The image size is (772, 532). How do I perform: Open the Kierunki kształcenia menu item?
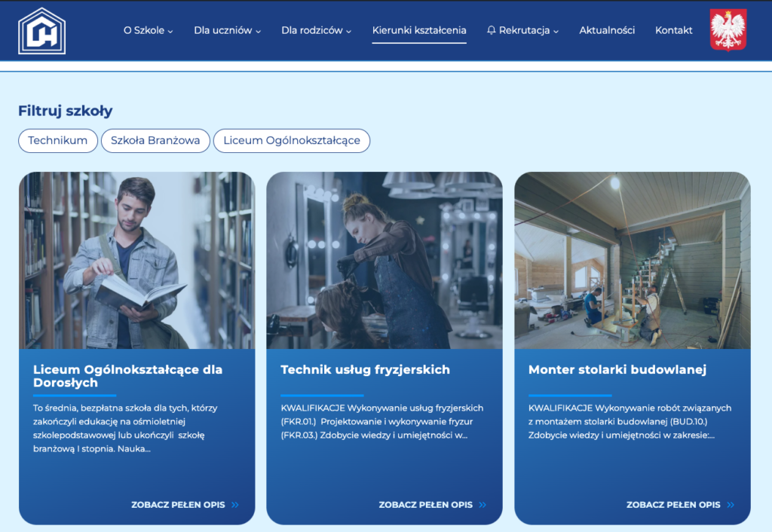coord(419,31)
